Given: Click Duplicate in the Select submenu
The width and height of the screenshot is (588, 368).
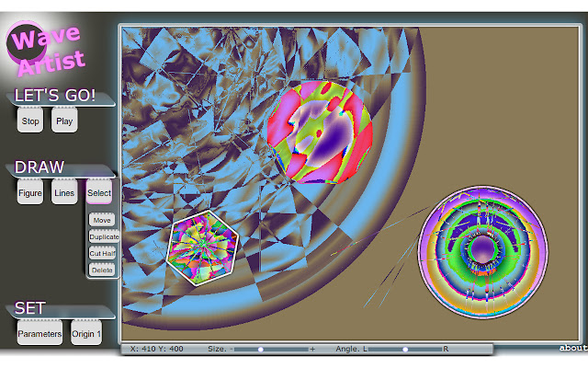Looking at the screenshot, I should pos(104,237).
